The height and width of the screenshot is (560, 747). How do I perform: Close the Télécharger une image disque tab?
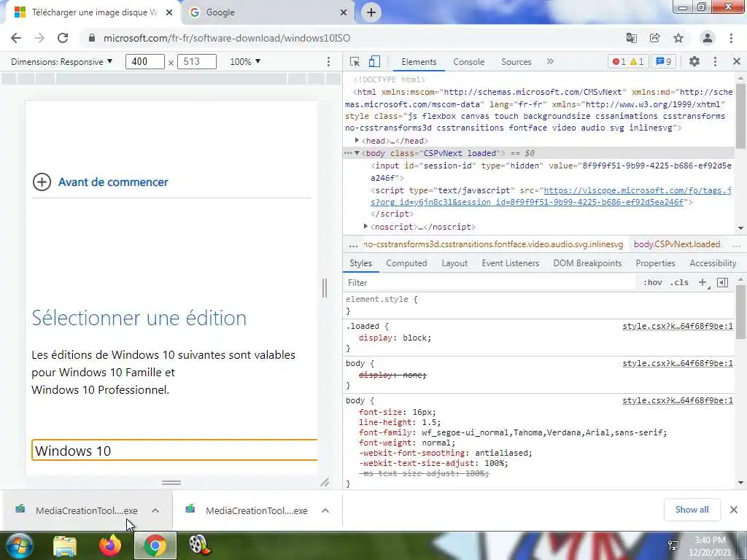coord(169,12)
